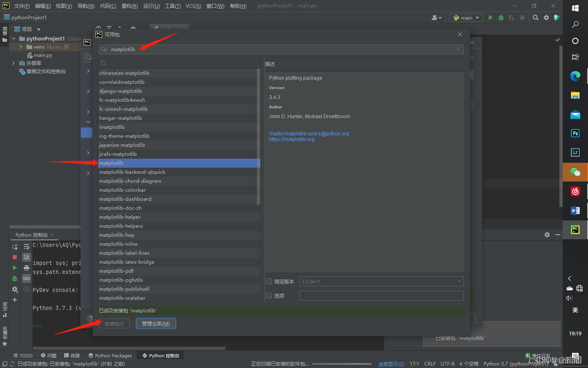Viewport: 588px width, 368px height.
Task: Attach debugger to the console
Action: (x=15, y=278)
